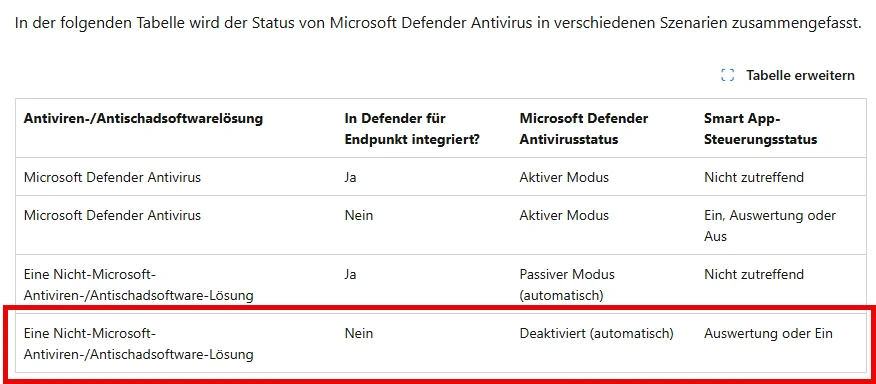Viewport: 876px width, 384px height.
Task: Click the intro sentence above the table
Action: click(x=438, y=23)
